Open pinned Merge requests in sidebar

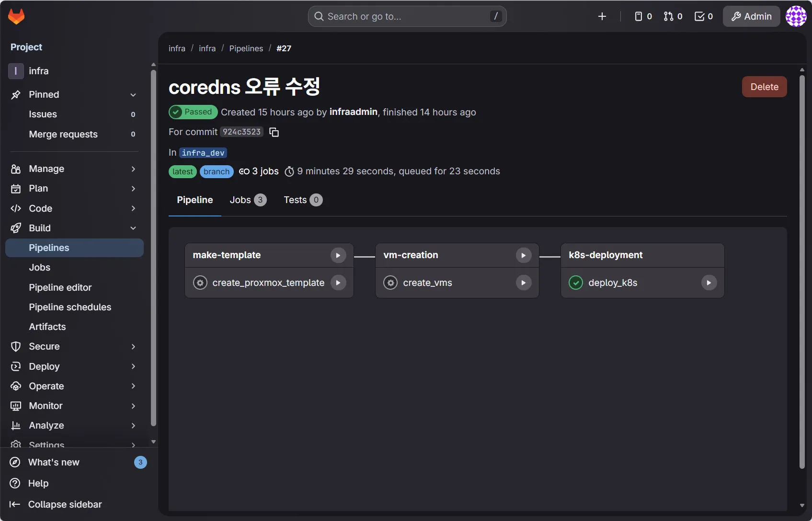click(74, 134)
